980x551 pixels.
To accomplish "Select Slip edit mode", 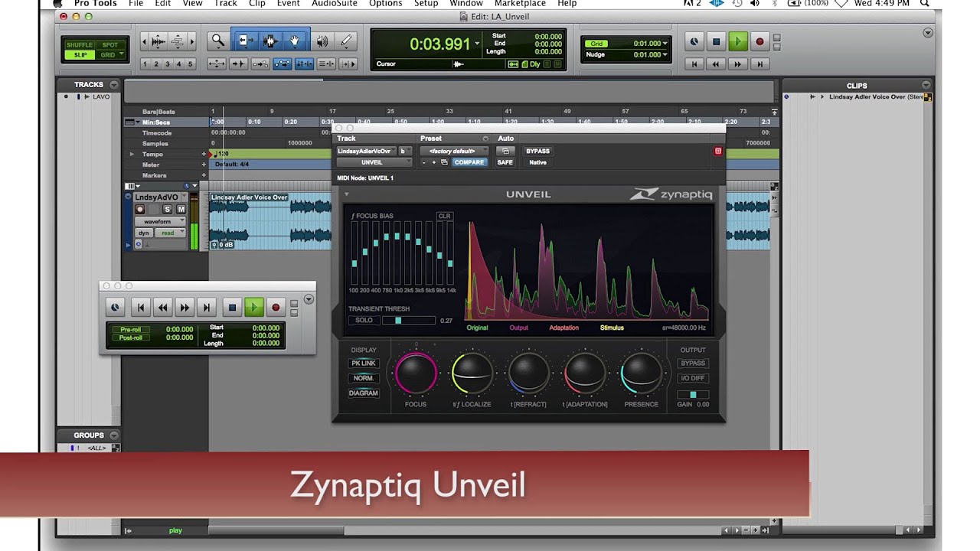I will pos(80,55).
